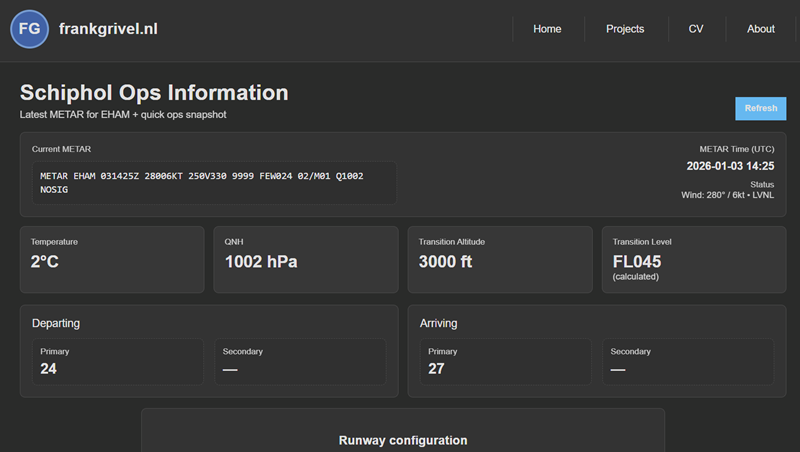800x452 pixels.
Task: Open the Projects menu item
Action: click(x=625, y=29)
